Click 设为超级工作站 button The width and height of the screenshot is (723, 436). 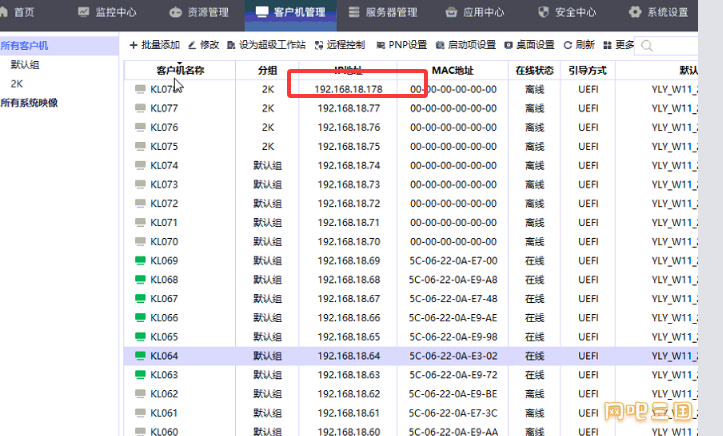(x=266, y=45)
